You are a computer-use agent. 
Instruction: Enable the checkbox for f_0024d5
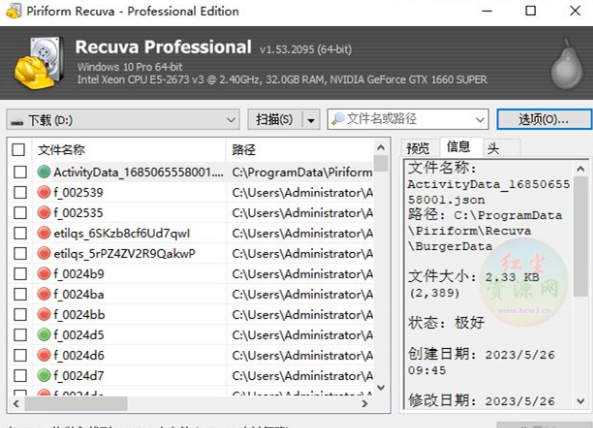tap(20, 335)
